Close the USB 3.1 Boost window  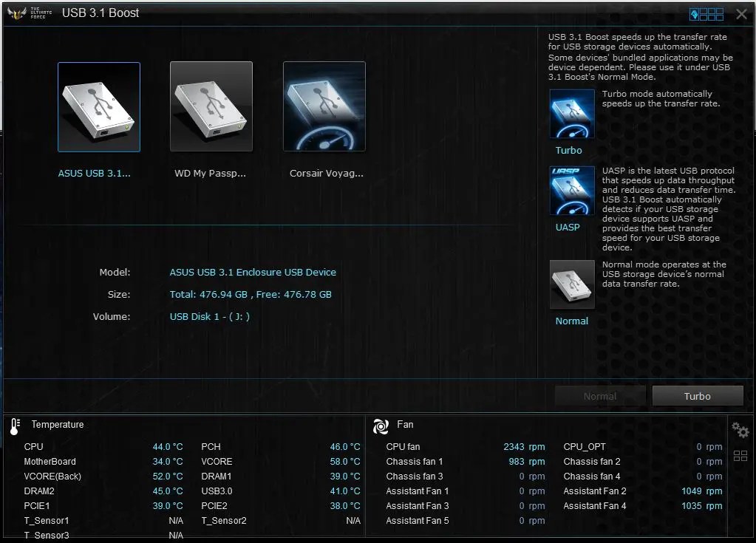(741, 15)
